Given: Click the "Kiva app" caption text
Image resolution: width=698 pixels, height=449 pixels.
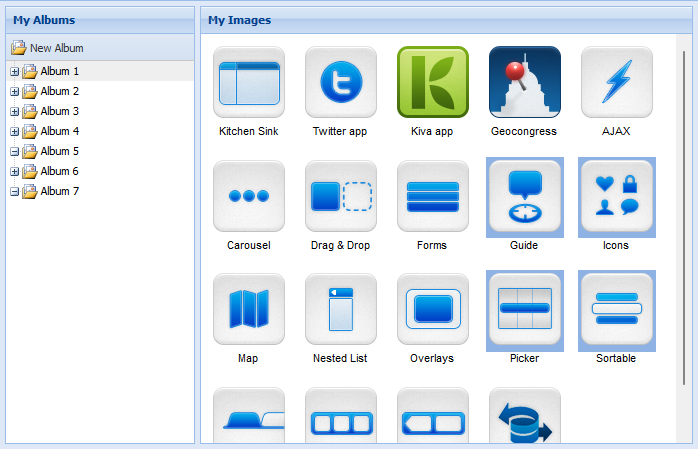Looking at the screenshot, I should click(x=432, y=132).
